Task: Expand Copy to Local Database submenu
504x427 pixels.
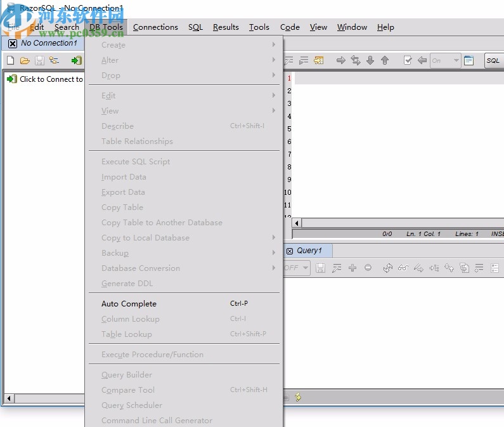Action: (x=184, y=238)
